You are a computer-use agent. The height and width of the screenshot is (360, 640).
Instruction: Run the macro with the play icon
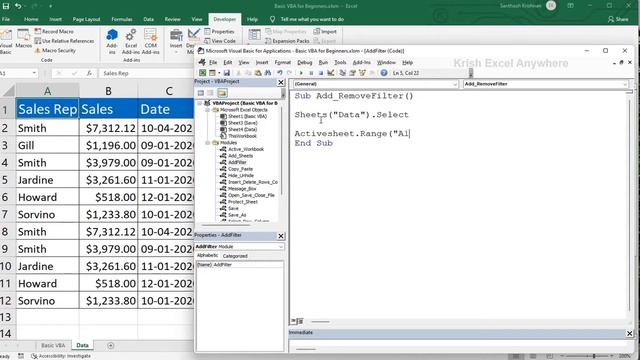pyautogui.click(x=301, y=73)
